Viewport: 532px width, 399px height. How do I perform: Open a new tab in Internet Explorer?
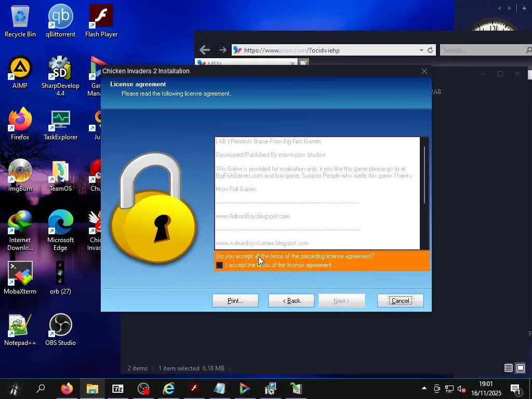coord(304,63)
